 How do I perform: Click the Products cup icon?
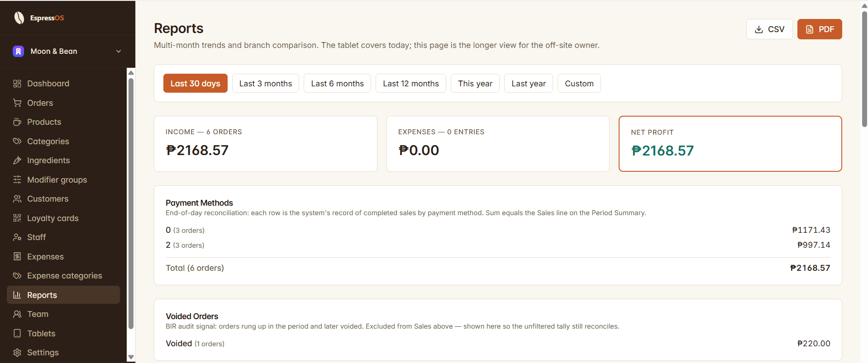pyautogui.click(x=17, y=122)
